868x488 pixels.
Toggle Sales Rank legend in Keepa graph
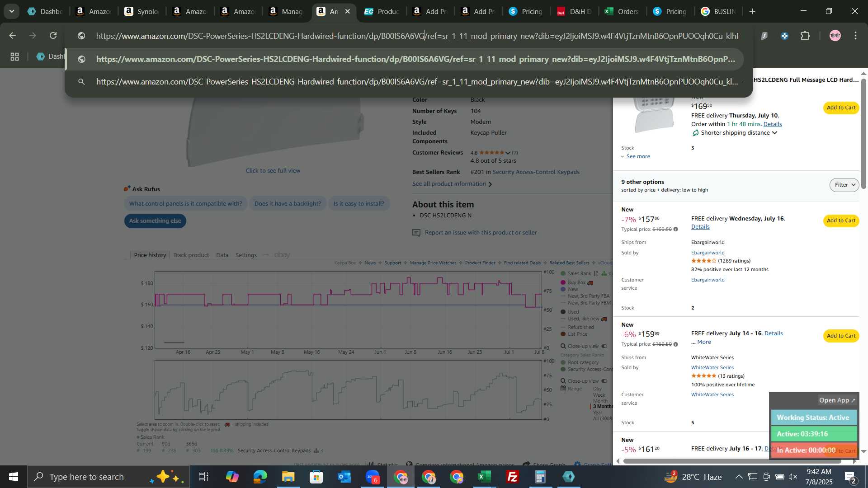tap(579, 274)
